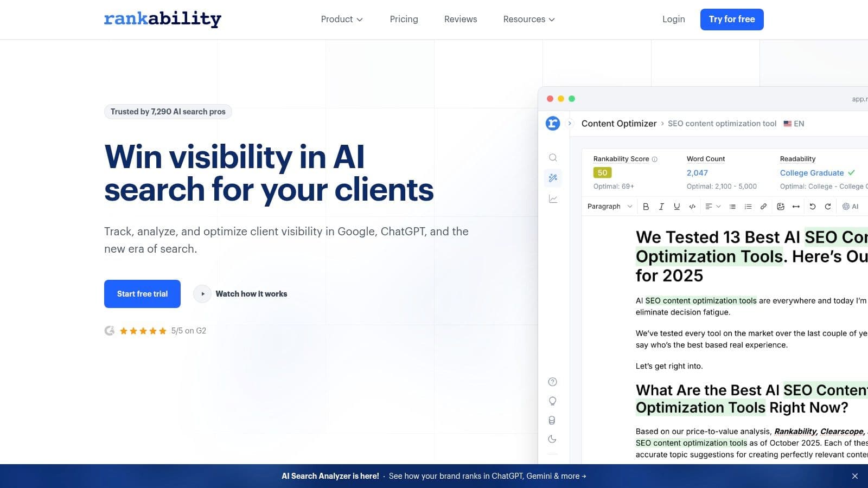Insert a hyperlink using the link icon

click(x=764, y=206)
